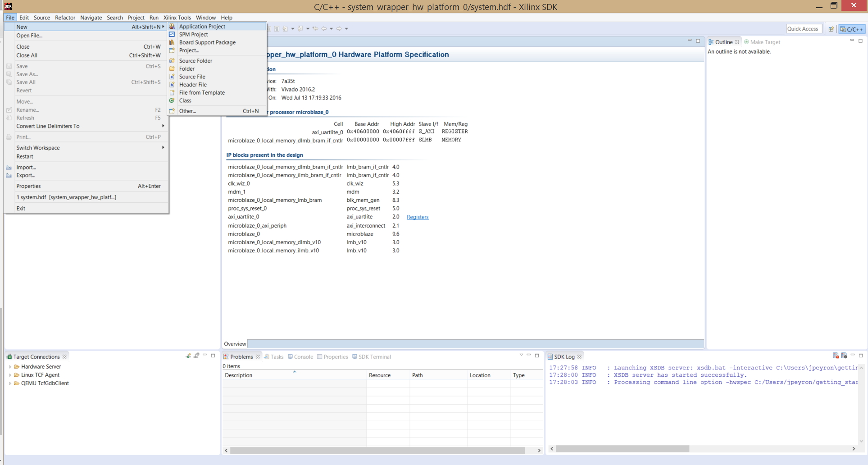Expand Convert Line Delimiters To submenu

(86, 126)
